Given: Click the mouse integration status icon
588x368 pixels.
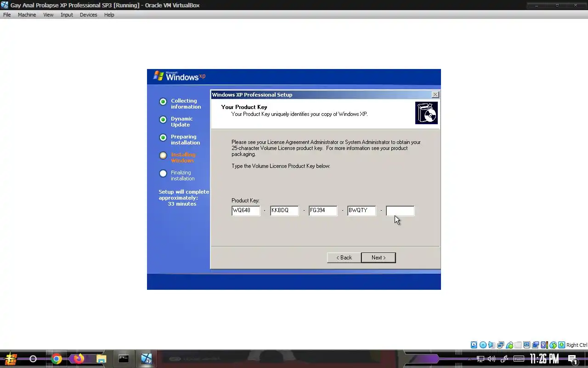Looking at the screenshot, I should click(x=553, y=345).
